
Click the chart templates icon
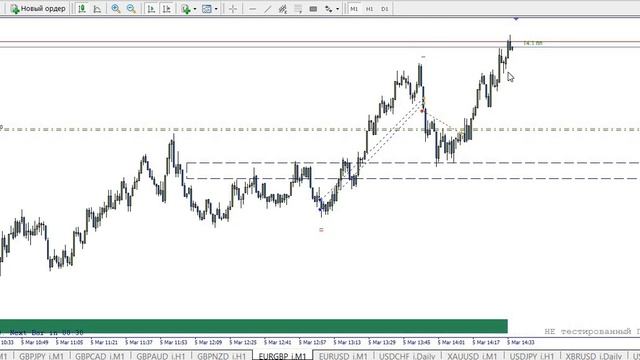(x=207, y=9)
